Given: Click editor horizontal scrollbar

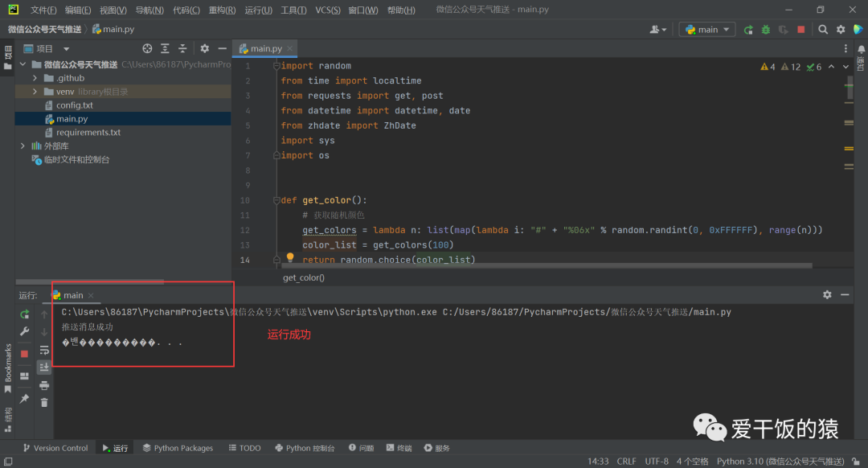Looking at the screenshot, I should (x=547, y=266).
